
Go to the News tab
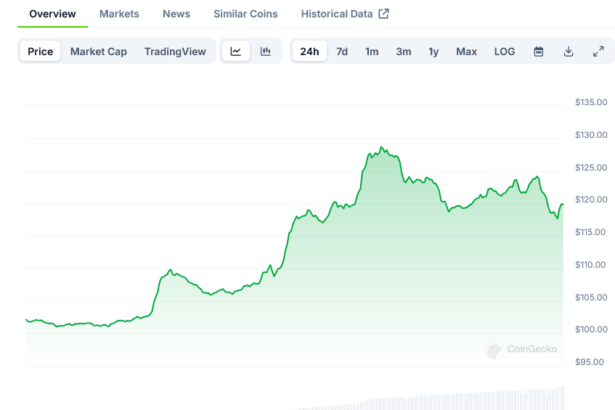(176, 14)
